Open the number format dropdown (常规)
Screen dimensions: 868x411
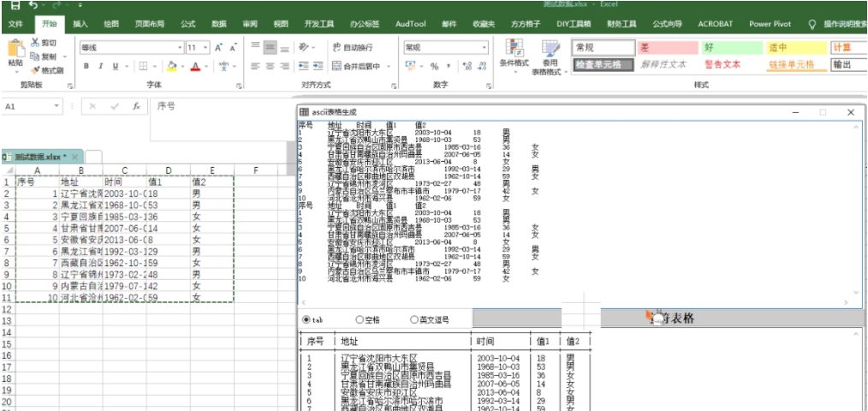(x=485, y=48)
